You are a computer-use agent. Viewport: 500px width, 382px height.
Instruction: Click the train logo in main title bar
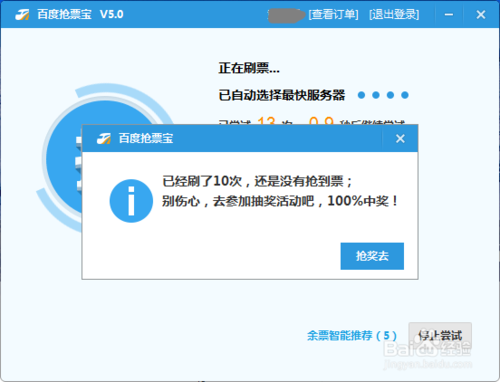point(22,15)
